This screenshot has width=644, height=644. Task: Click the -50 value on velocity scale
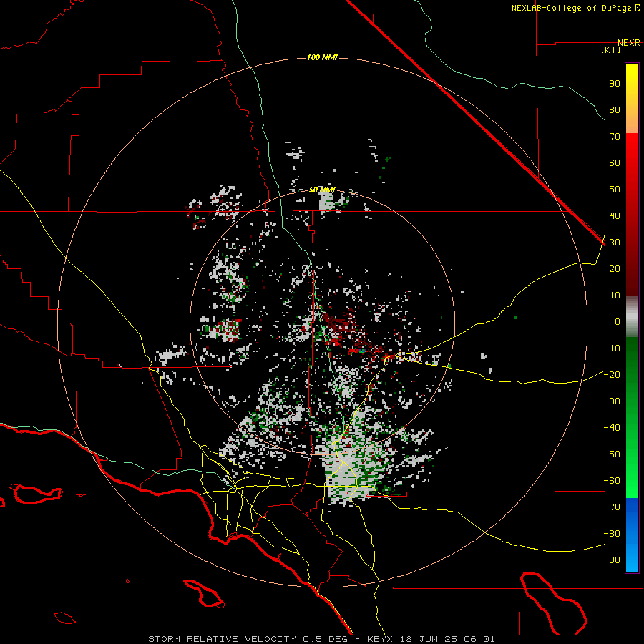612,454
